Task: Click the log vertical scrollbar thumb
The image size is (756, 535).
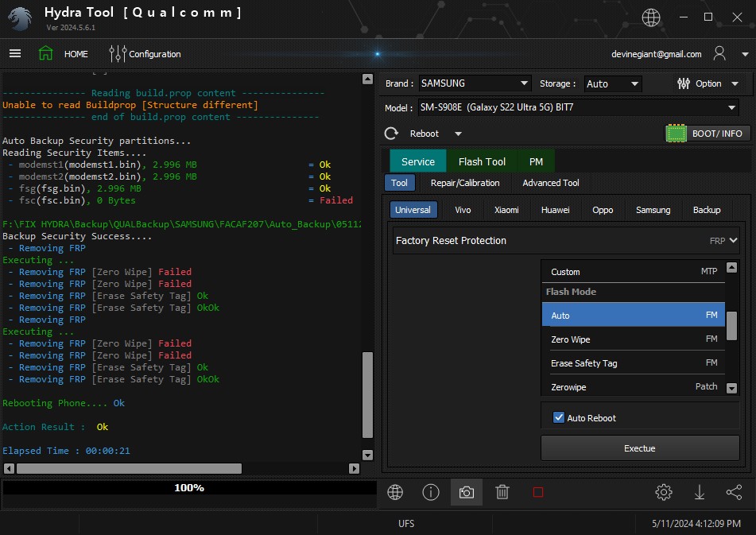Action: (367, 395)
